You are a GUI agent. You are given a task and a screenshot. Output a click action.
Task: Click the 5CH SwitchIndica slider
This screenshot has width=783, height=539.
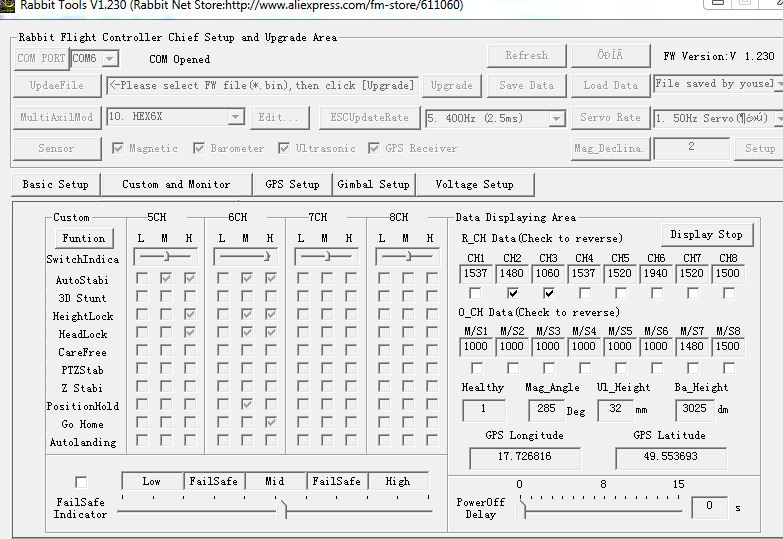click(x=165, y=257)
